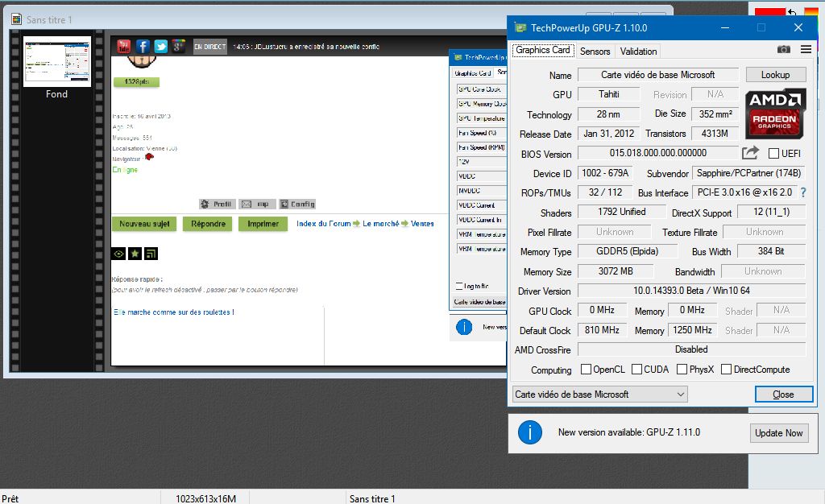Image resolution: width=825 pixels, height=504 pixels.
Task: Click the blue info icon in update bar
Action: point(530,432)
